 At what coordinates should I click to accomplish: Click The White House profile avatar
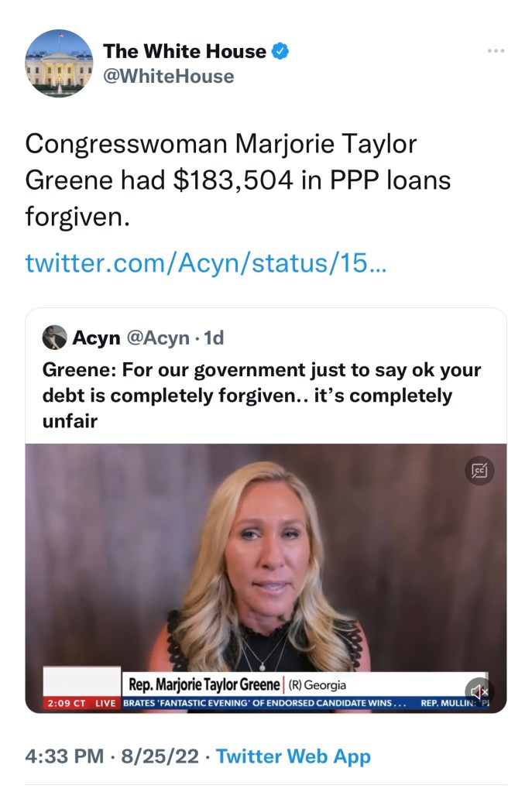point(59,63)
